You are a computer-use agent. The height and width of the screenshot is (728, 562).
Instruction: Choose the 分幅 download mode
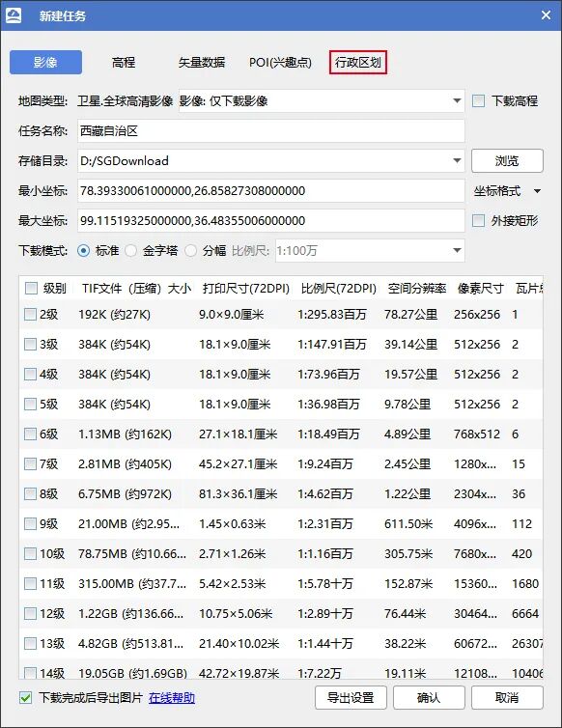pyautogui.click(x=190, y=251)
